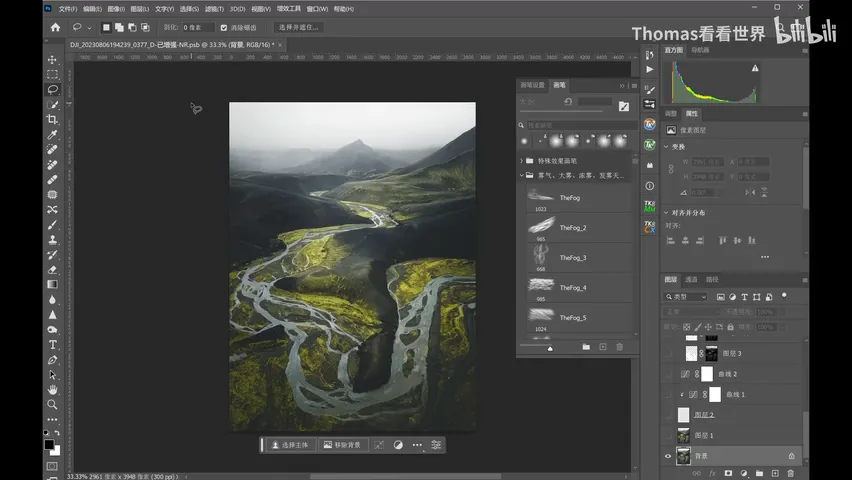Select the TheFog_3 brush preset
Screen dimensions: 852x480
[578, 258]
